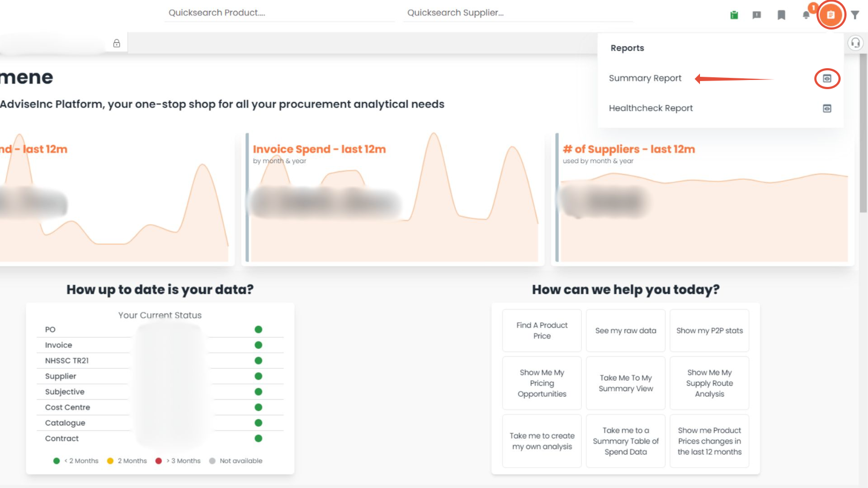Select Healthcheck Report in the Reports menu
This screenshot has width=868, height=488.
(x=651, y=108)
